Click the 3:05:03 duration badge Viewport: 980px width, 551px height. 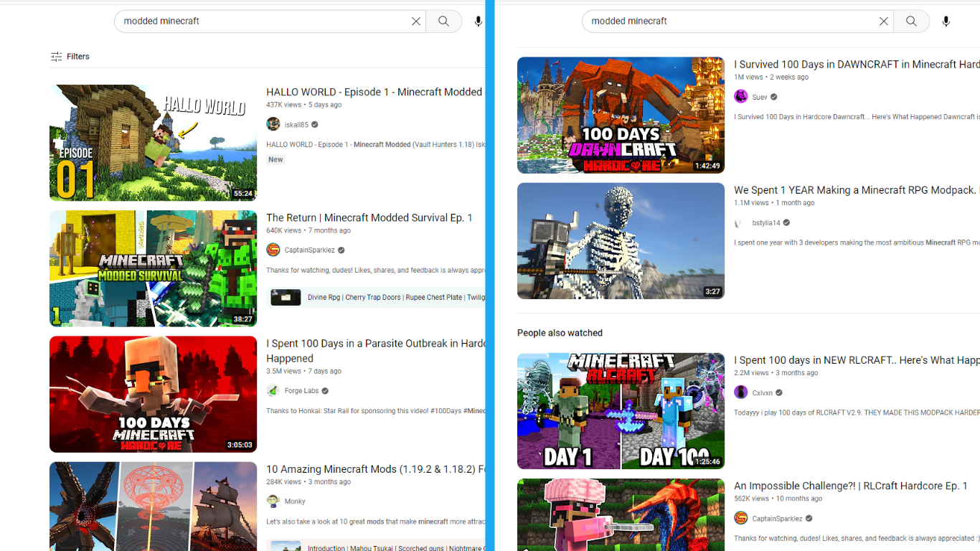coord(240,445)
